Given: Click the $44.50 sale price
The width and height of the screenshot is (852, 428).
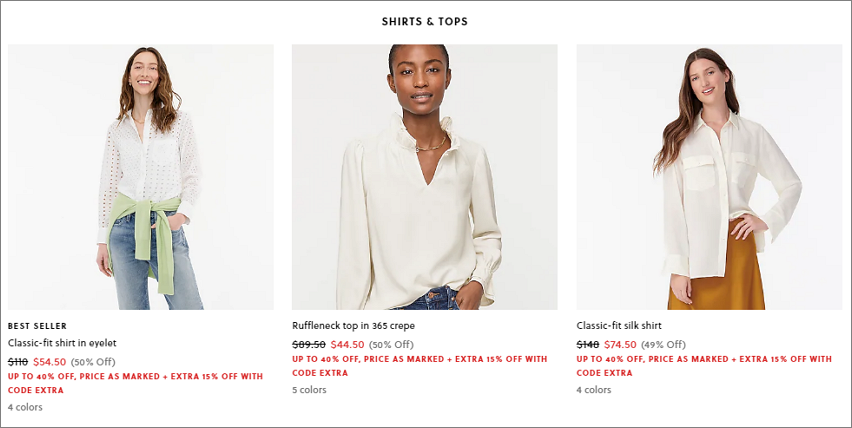Looking at the screenshot, I should click(x=347, y=345).
